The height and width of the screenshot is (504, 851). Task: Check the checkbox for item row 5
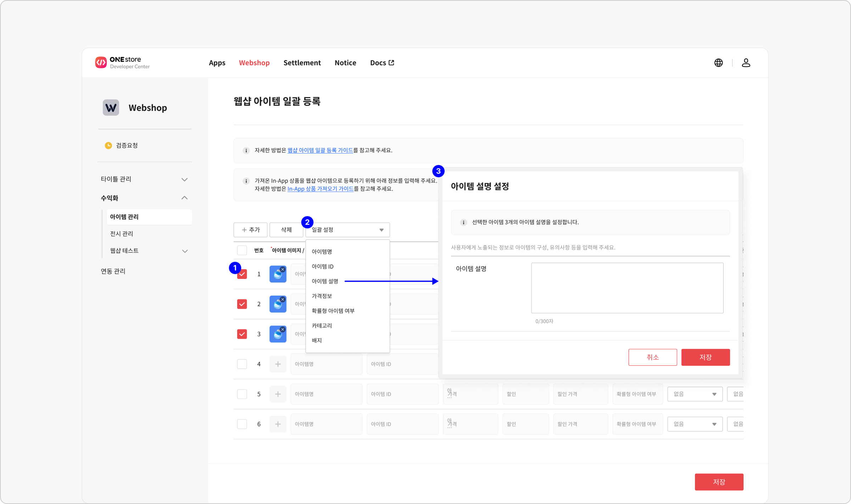coord(242,394)
